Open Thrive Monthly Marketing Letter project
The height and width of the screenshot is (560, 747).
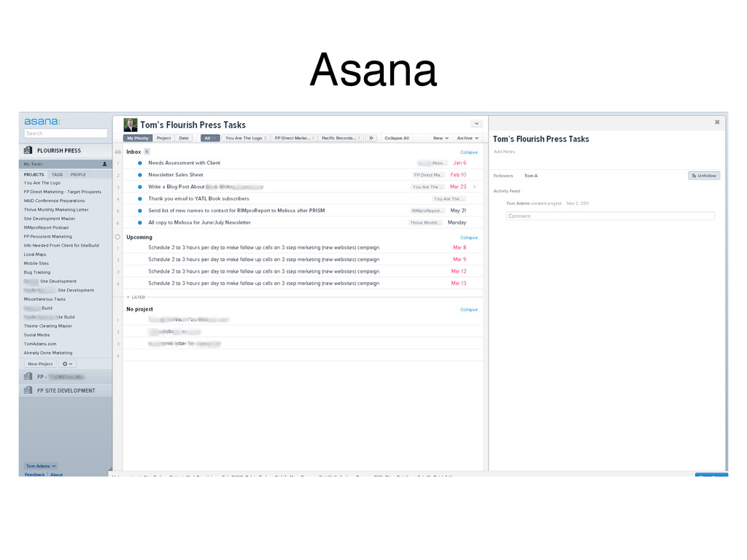(x=56, y=209)
